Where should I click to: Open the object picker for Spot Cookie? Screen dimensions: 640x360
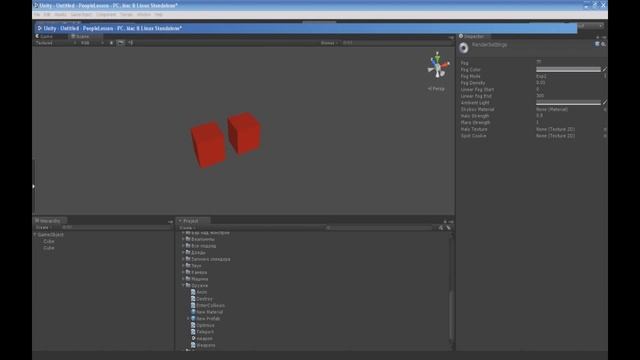pyautogui.click(x=605, y=136)
